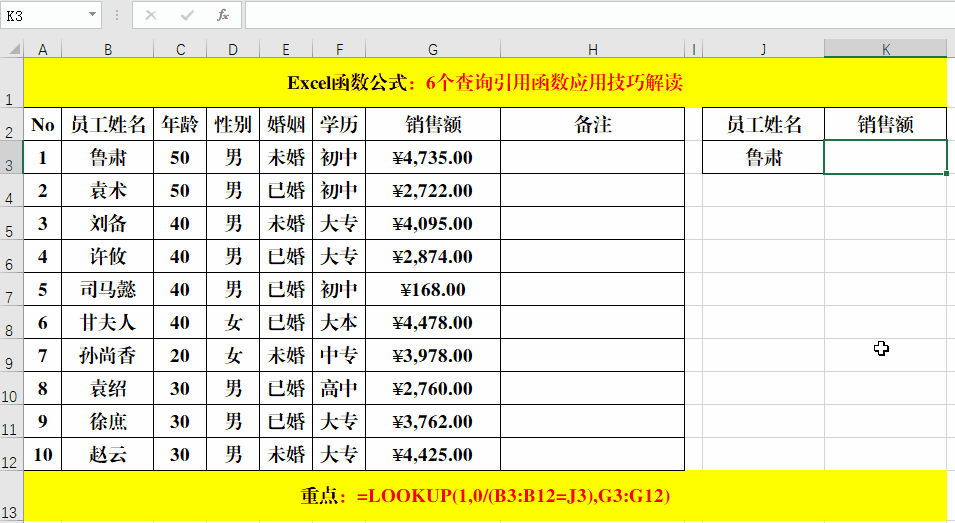The image size is (955, 523).
Task: Click the '学历' header cell
Action: (339, 124)
